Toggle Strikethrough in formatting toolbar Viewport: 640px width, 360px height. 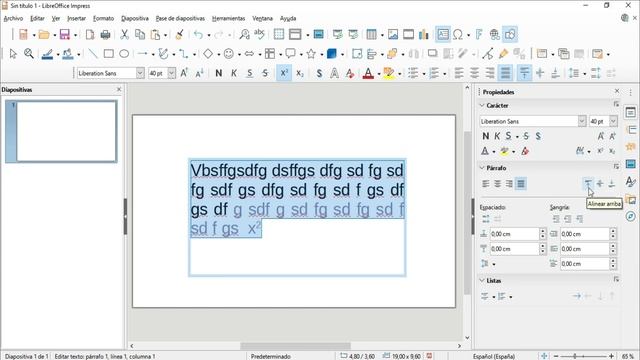(265, 73)
